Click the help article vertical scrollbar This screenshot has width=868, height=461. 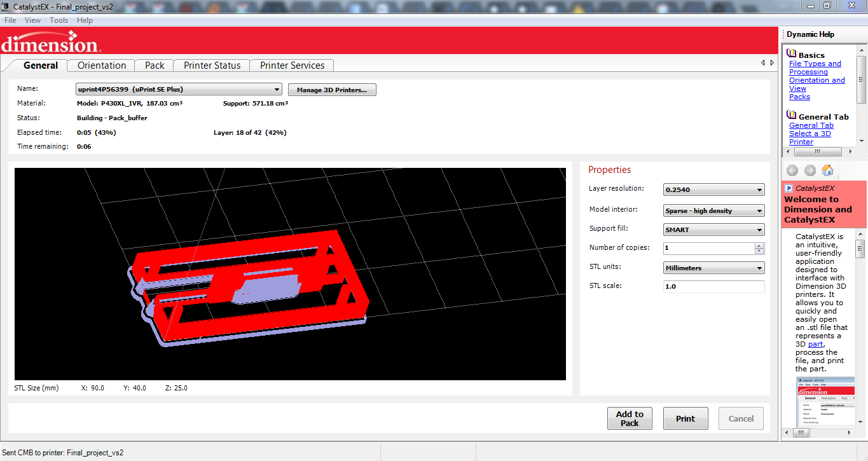pyautogui.click(x=860, y=329)
